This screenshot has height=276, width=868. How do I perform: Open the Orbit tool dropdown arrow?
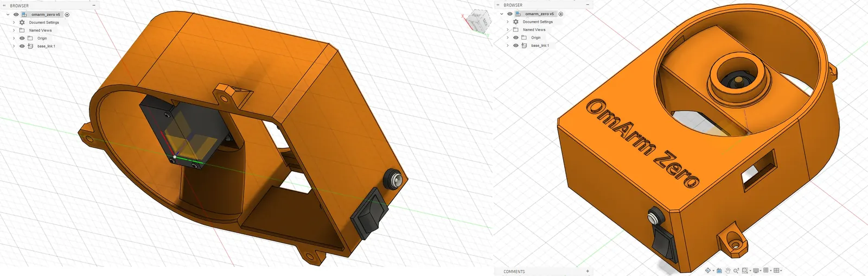pyautogui.click(x=713, y=271)
